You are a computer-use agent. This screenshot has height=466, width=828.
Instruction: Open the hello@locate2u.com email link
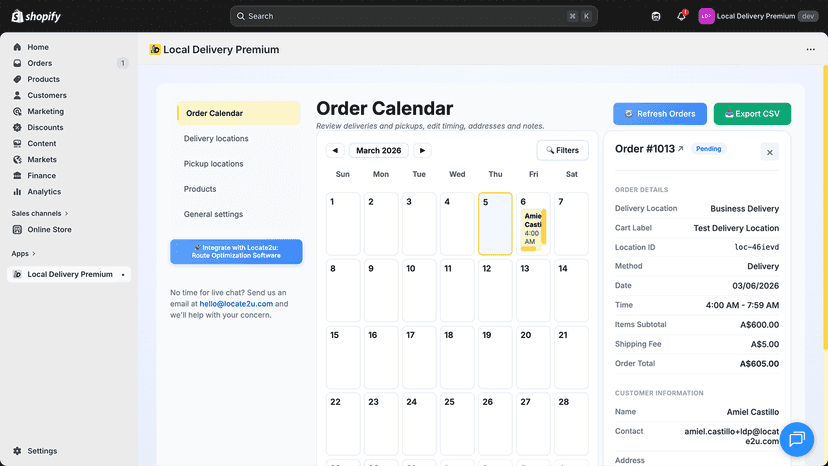pyautogui.click(x=236, y=304)
